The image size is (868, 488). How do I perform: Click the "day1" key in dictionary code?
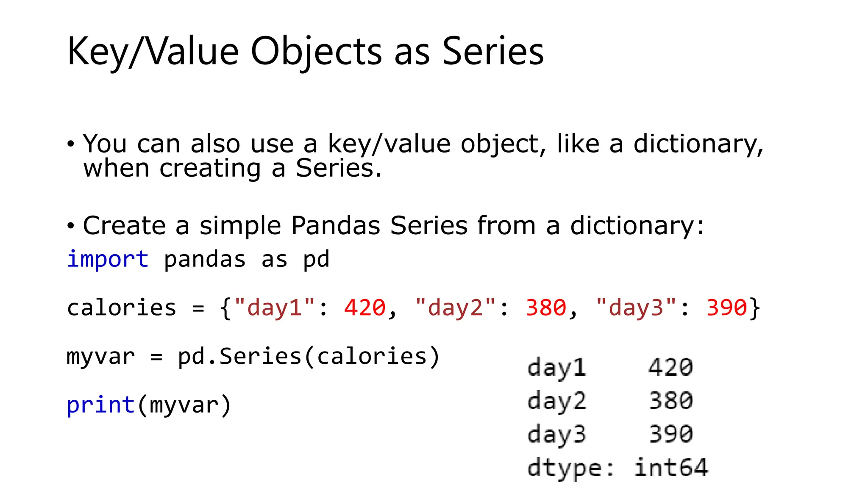tap(275, 308)
